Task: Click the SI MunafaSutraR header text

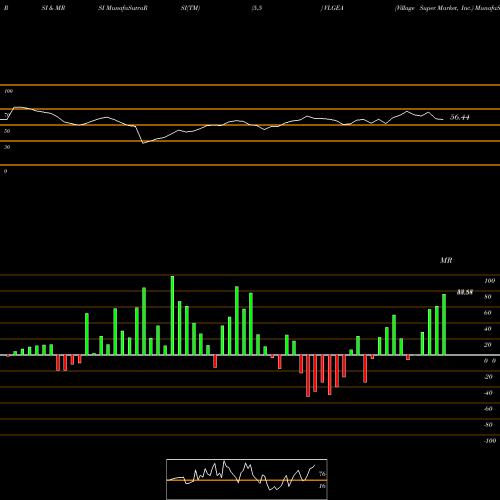Action: (x=123, y=8)
